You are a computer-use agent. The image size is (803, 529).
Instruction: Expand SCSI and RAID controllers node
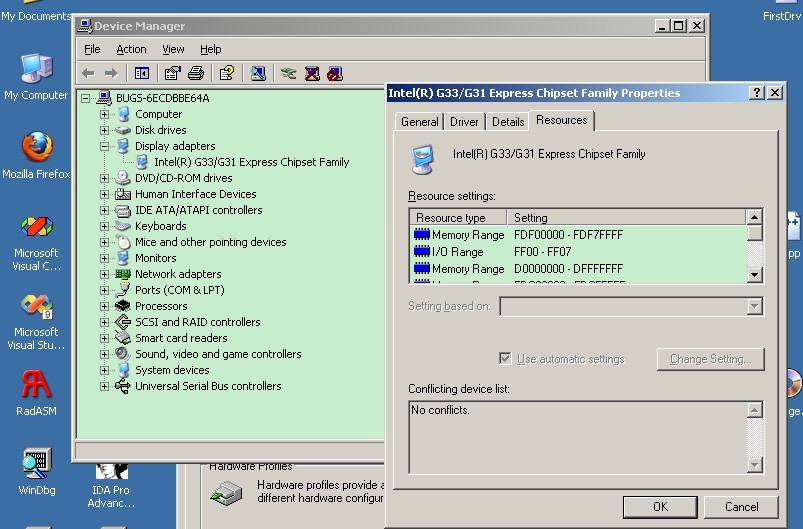(104, 322)
